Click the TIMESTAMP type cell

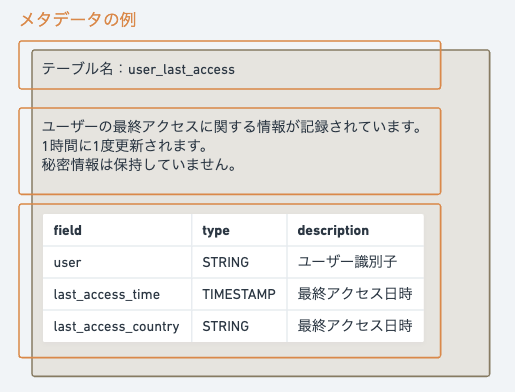239,294
